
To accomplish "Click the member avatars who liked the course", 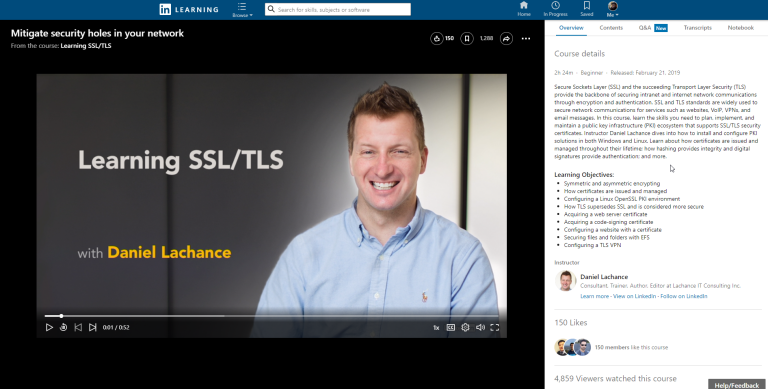I will [573, 347].
